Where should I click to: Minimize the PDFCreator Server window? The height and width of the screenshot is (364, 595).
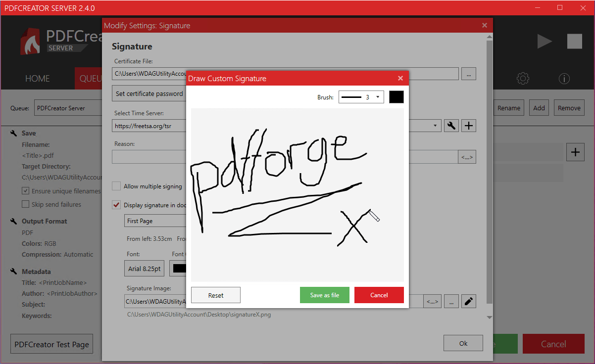pyautogui.click(x=537, y=7)
